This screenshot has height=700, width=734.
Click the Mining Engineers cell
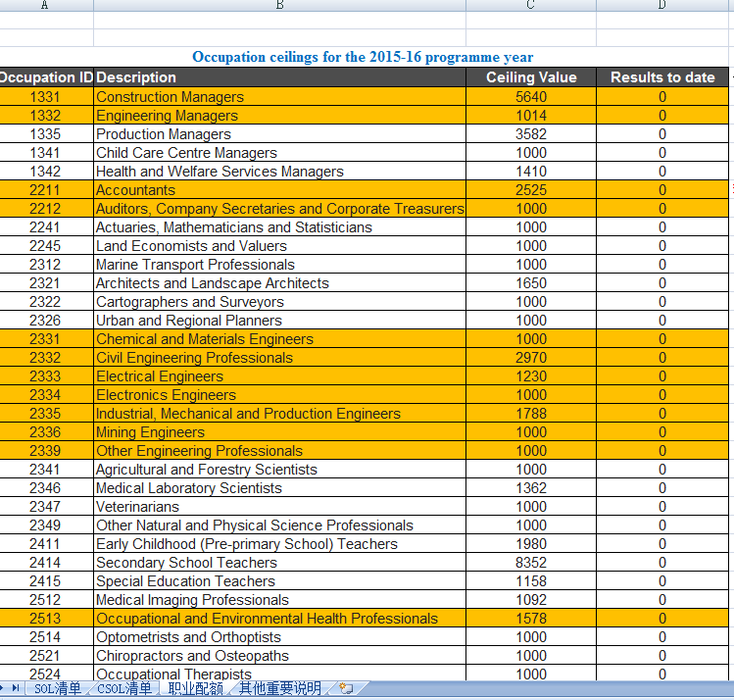click(x=279, y=432)
